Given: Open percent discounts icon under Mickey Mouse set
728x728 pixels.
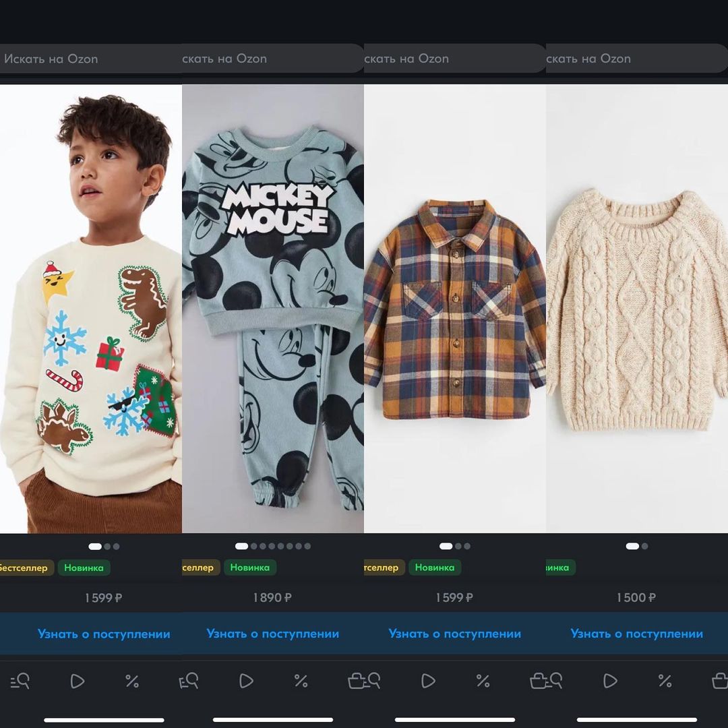Looking at the screenshot, I should tap(301, 681).
